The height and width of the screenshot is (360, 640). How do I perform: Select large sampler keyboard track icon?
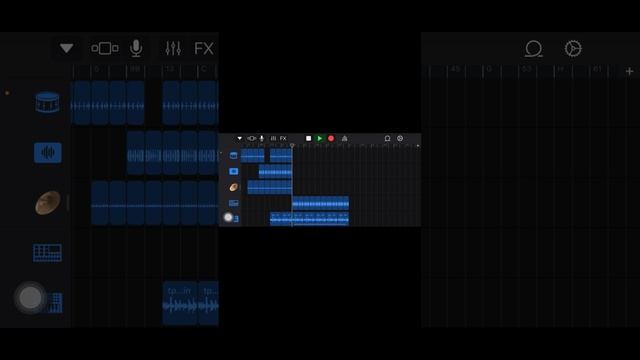click(x=55, y=302)
